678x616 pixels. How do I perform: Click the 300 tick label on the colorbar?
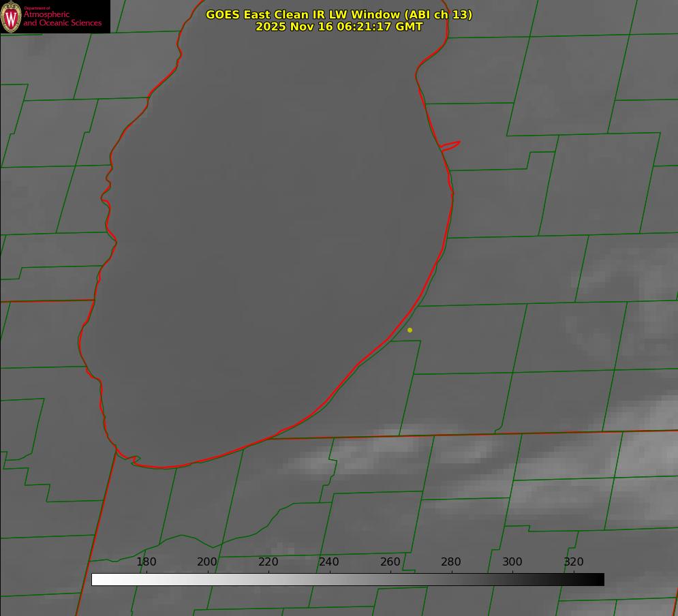tap(512, 561)
